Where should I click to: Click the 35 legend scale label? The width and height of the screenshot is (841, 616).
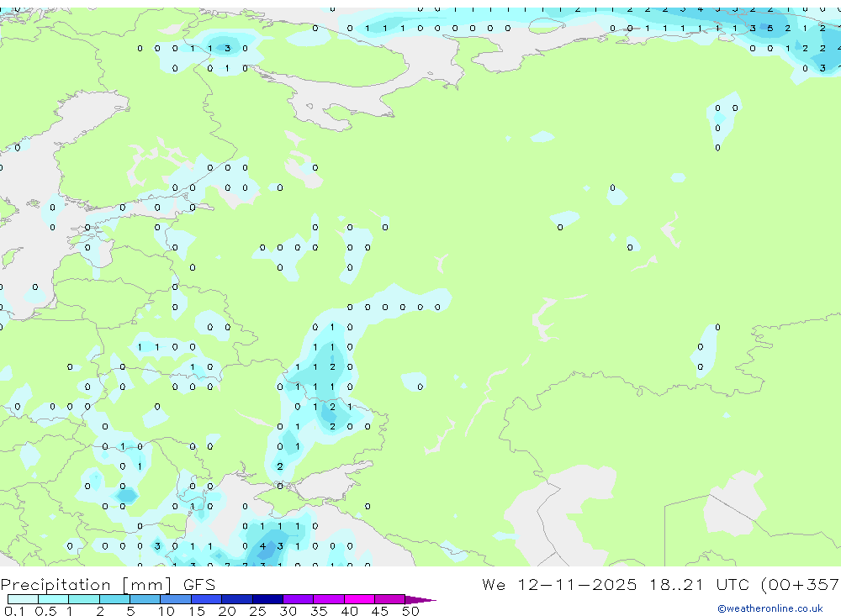tap(319, 611)
